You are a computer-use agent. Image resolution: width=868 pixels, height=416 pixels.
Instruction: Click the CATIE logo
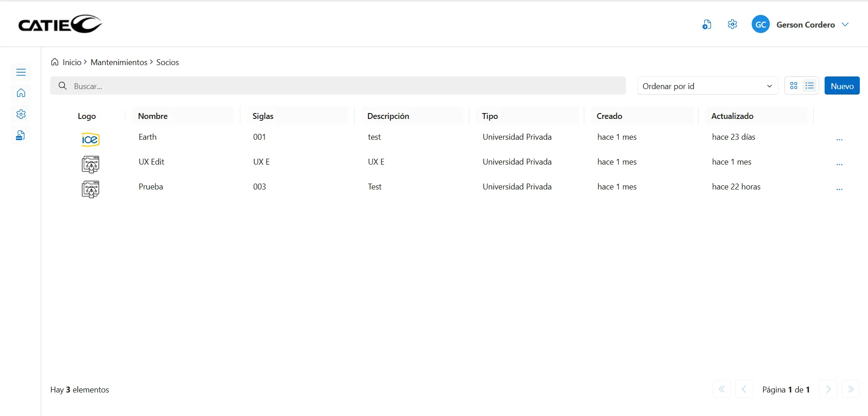(60, 24)
